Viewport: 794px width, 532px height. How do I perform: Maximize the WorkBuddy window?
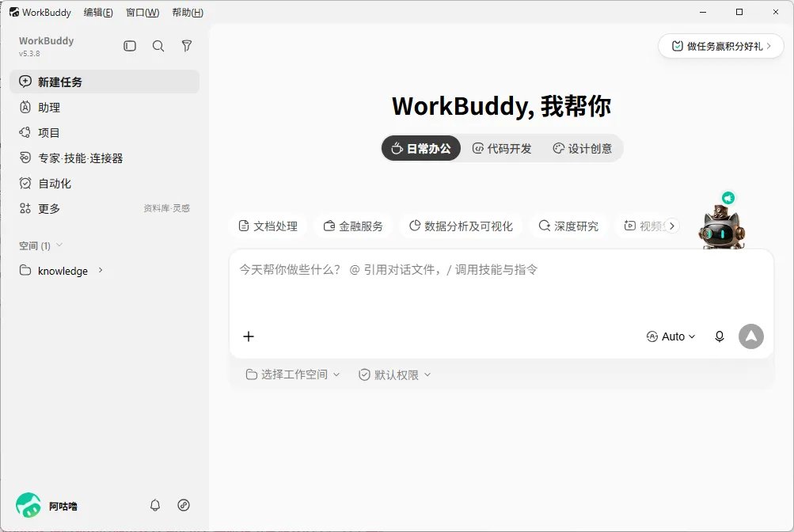point(739,12)
